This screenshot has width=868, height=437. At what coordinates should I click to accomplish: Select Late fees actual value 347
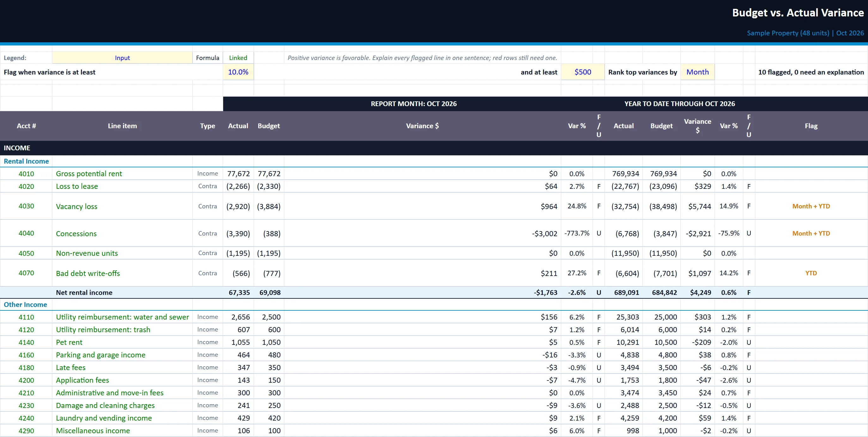click(x=238, y=367)
